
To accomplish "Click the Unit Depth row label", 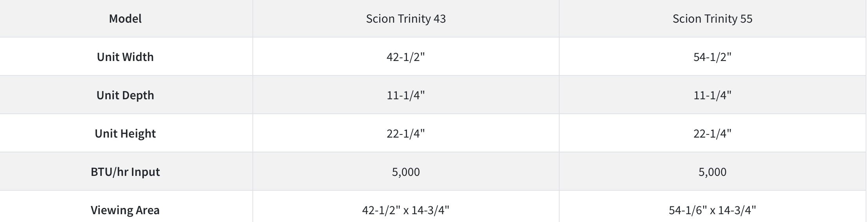I will click(x=125, y=95).
